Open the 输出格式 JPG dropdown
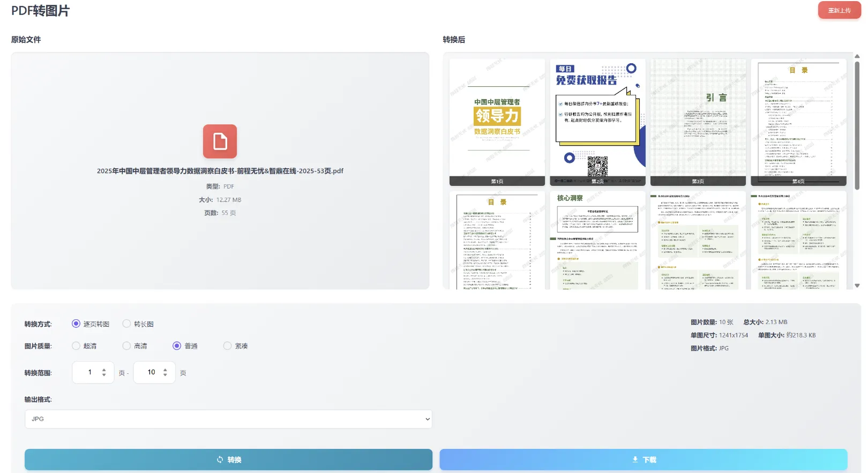This screenshot has height=473, width=868. pos(228,419)
